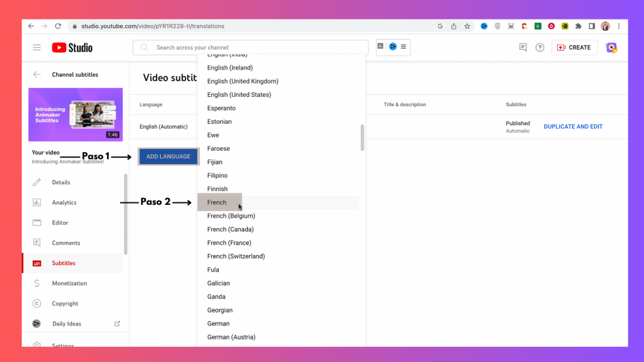
Task: Go back to Channel subtitles
Action: coord(37,74)
